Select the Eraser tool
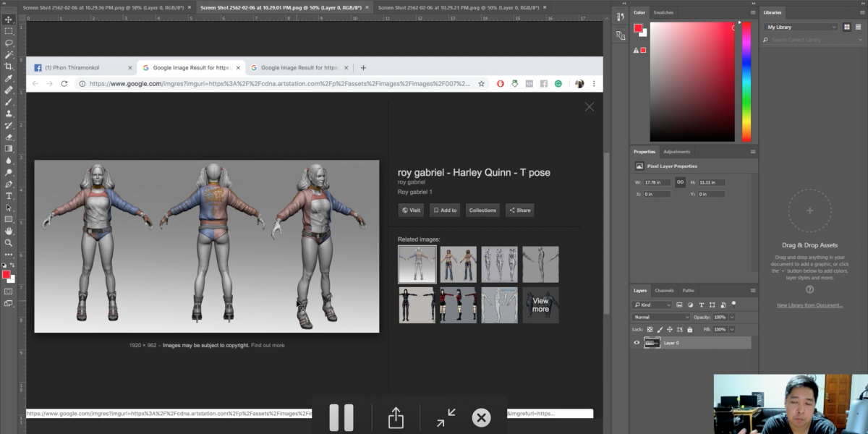868x434 pixels. tap(9, 137)
